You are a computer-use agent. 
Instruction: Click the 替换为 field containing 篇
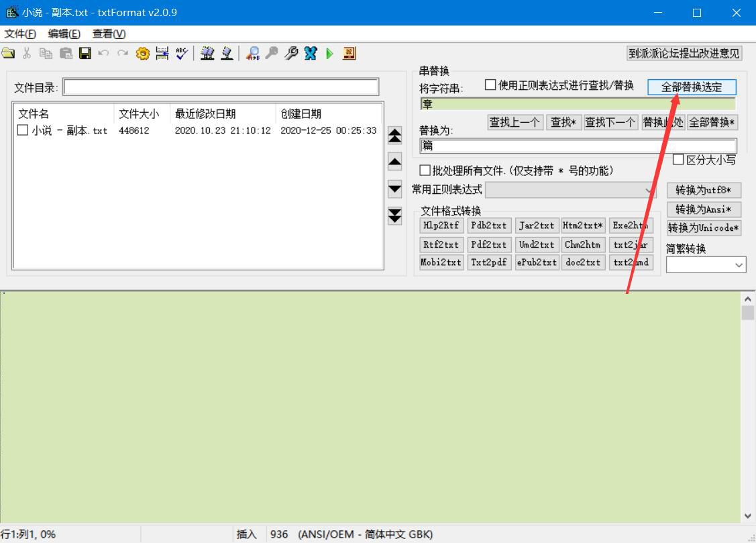coord(578,145)
